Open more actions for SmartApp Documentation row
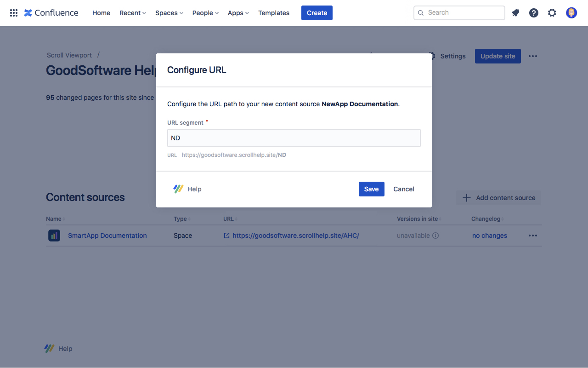Viewport: 588px width, 368px height. (x=532, y=236)
